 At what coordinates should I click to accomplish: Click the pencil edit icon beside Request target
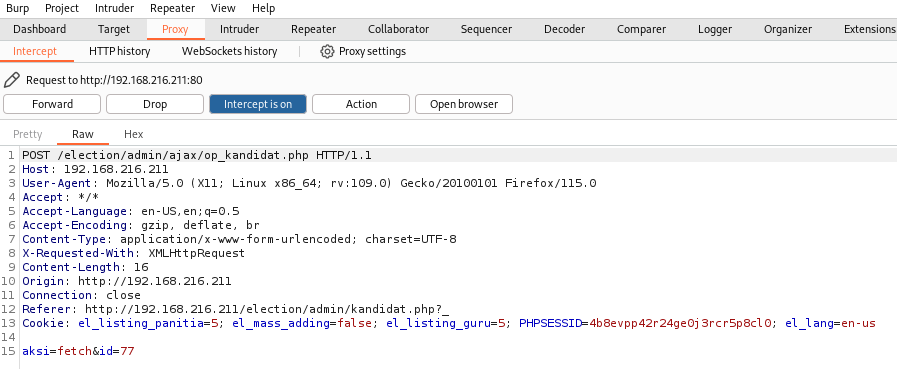[11, 80]
